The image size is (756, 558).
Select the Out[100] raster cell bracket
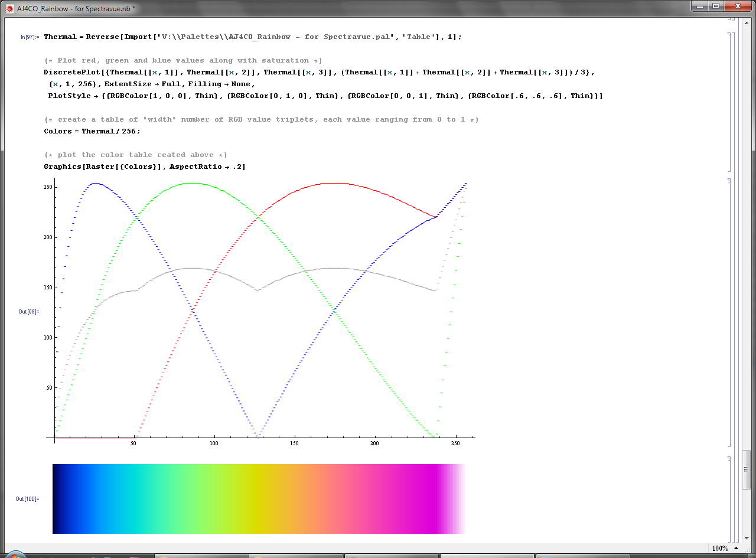pyautogui.click(x=729, y=499)
